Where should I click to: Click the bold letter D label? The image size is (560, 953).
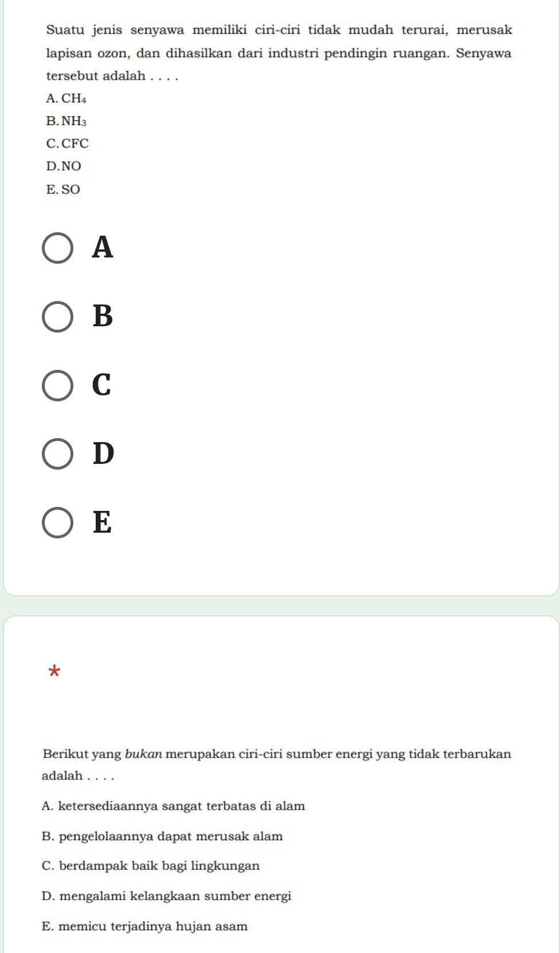tap(104, 454)
